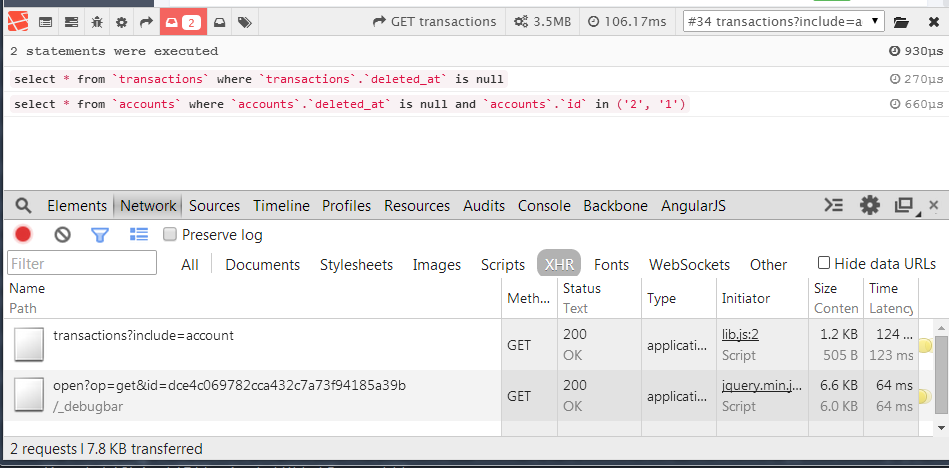This screenshot has height=468, width=949.
Task: Click the debugbar tags icon
Action: pyautogui.click(x=245, y=21)
